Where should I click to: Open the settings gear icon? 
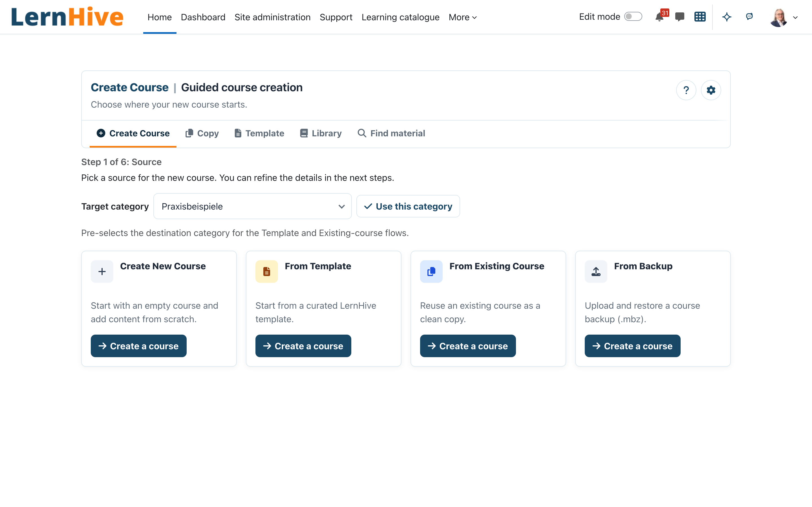(711, 90)
